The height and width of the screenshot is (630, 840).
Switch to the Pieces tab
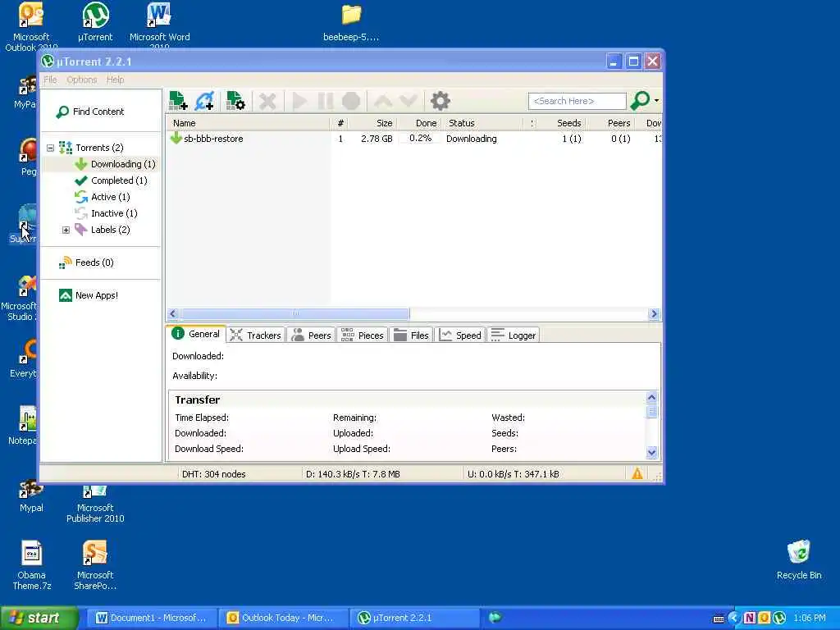coord(362,336)
